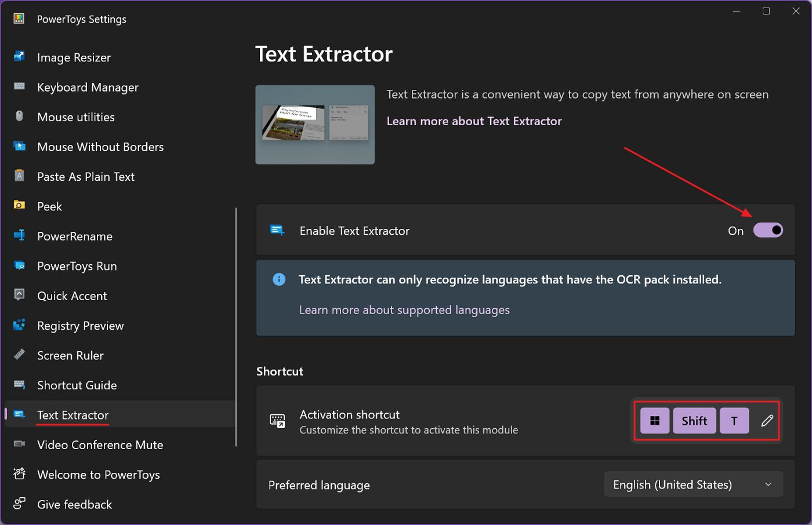Viewport: 812px width, 525px height.
Task: Select the Peek module icon
Action: click(x=19, y=206)
